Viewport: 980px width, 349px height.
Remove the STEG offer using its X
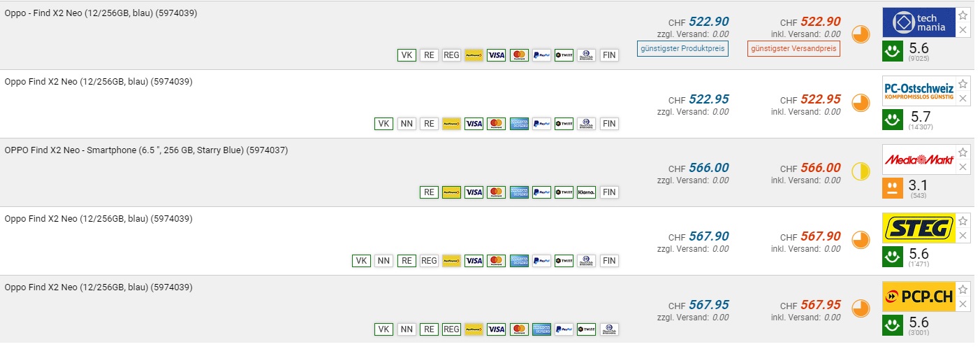[963, 236]
